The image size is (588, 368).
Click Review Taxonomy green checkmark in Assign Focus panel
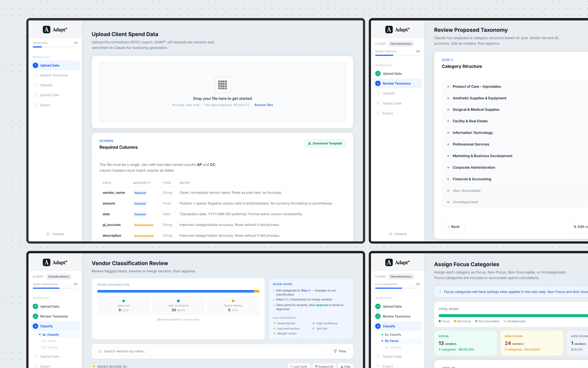(378, 316)
